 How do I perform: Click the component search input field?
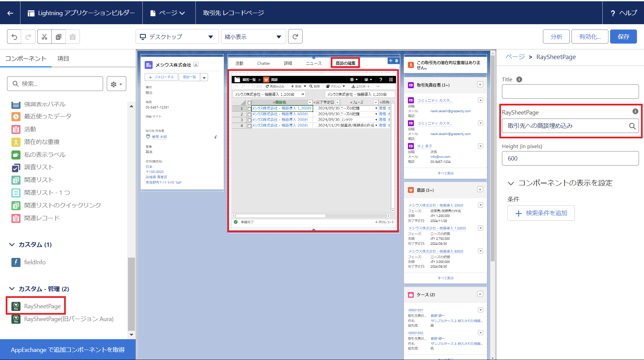(55, 84)
